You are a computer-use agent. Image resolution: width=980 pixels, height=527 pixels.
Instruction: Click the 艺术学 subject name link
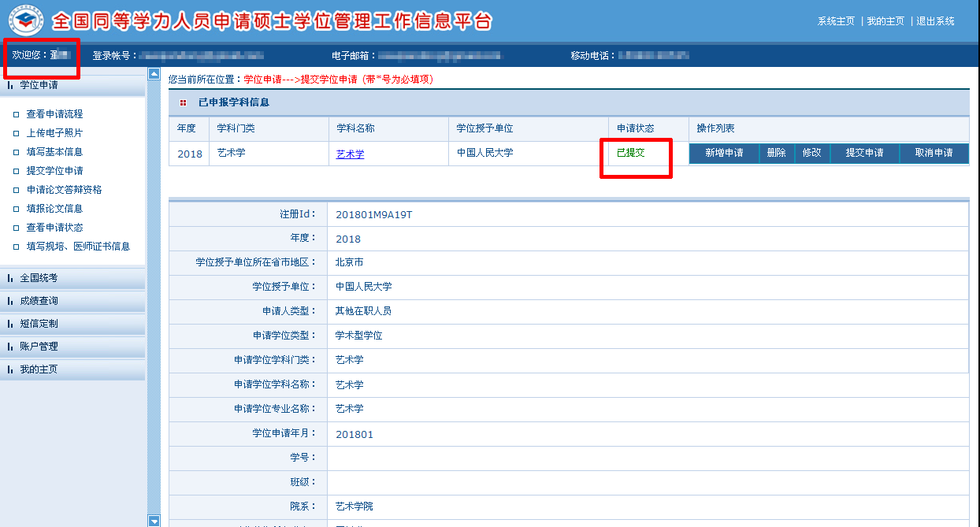350,154
